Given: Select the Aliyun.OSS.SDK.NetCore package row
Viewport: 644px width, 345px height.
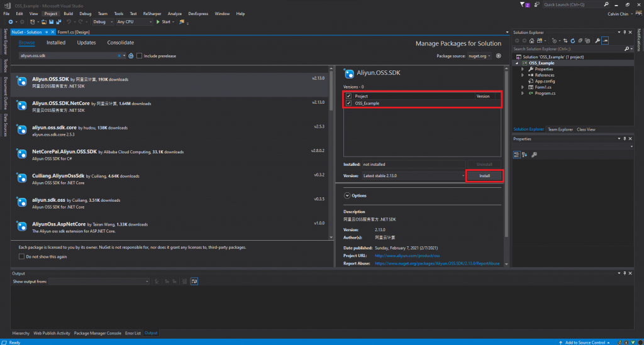Looking at the screenshot, I should click(170, 107).
